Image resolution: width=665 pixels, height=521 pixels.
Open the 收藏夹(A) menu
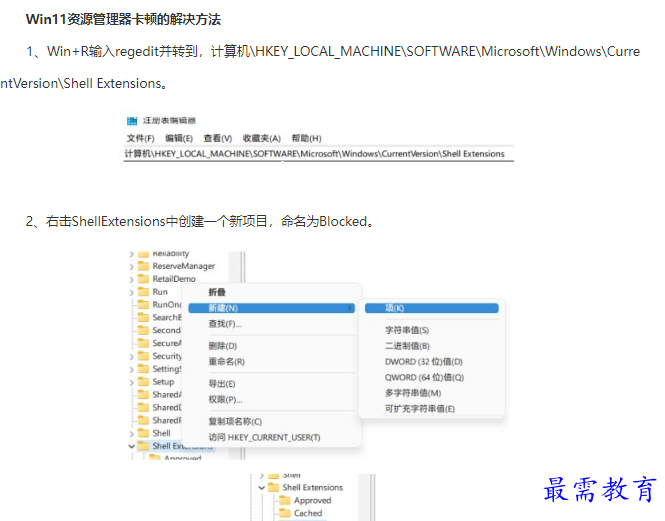pos(262,138)
